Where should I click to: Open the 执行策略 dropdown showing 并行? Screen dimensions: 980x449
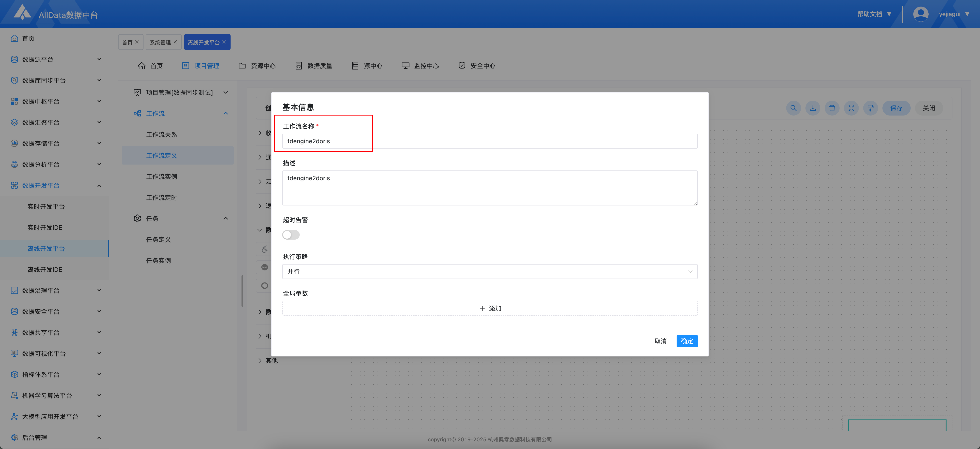click(490, 272)
